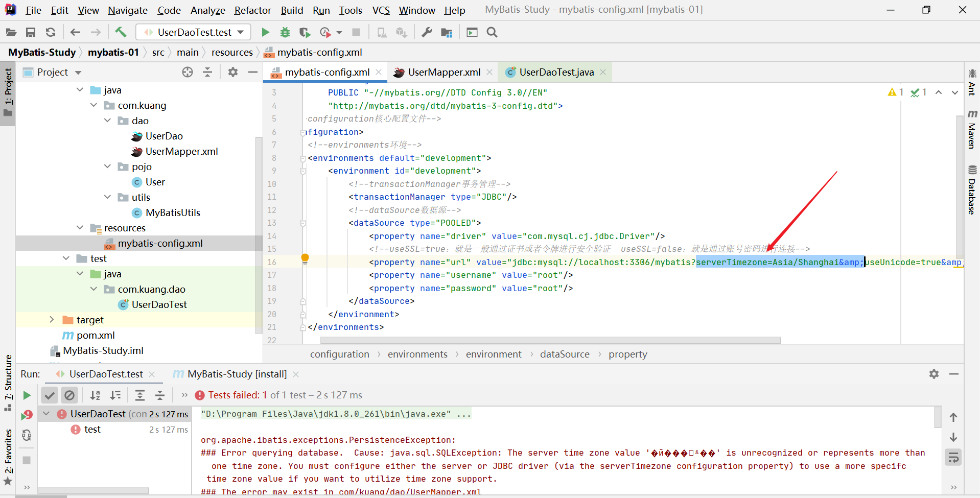Open the VCS menu
The width and height of the screenshot is (980, 498).
pyautogui.click(x=381, y=10)
